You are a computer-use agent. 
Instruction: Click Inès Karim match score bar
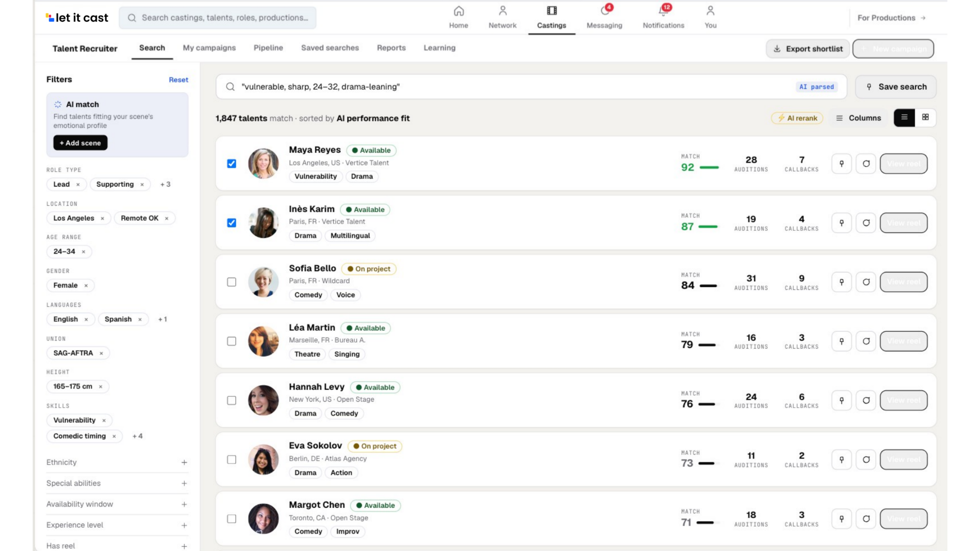pos(708,227)
